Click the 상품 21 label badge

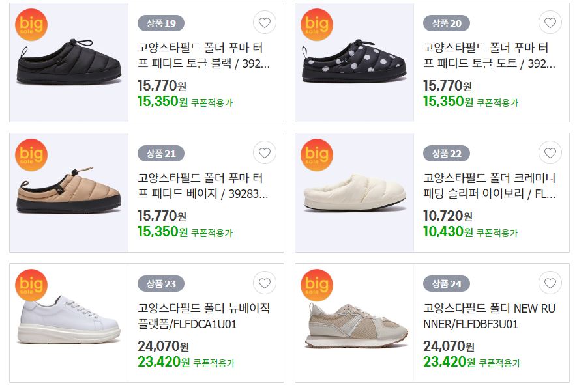pos(161,153)
